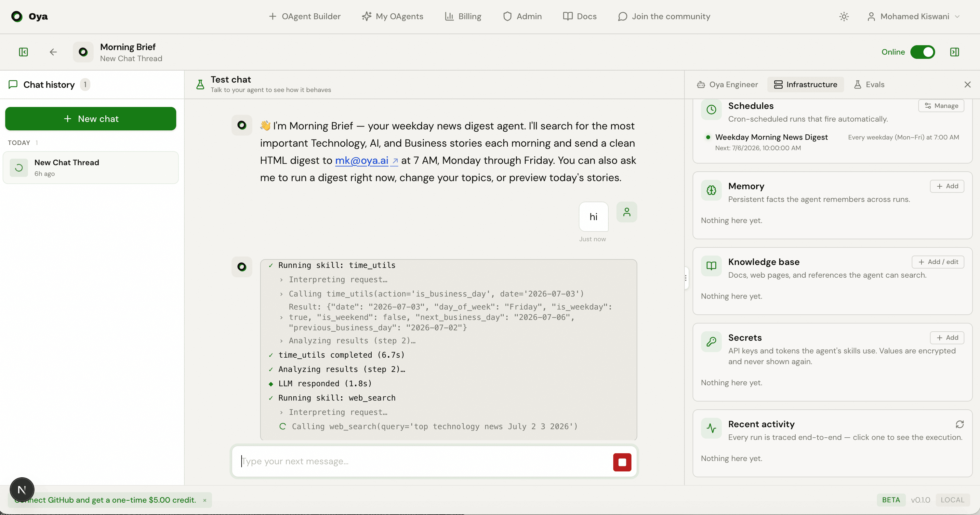Click the LOCAL environment badge
This screenshot has width=980, height=515.
952,500
